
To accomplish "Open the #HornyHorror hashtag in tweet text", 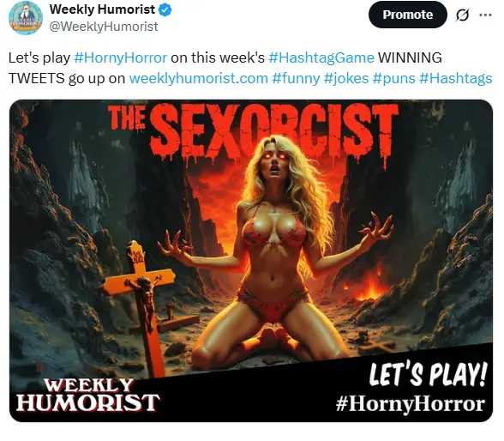I will click(x=121, y=57).
